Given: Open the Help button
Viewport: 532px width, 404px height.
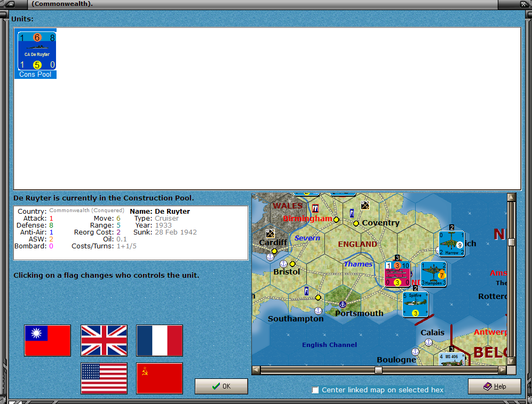Looking at the screenshot, I should coord(494,386).
